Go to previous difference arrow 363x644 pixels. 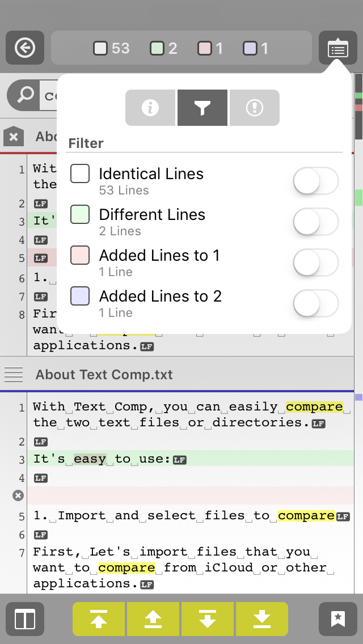point(153,619)
